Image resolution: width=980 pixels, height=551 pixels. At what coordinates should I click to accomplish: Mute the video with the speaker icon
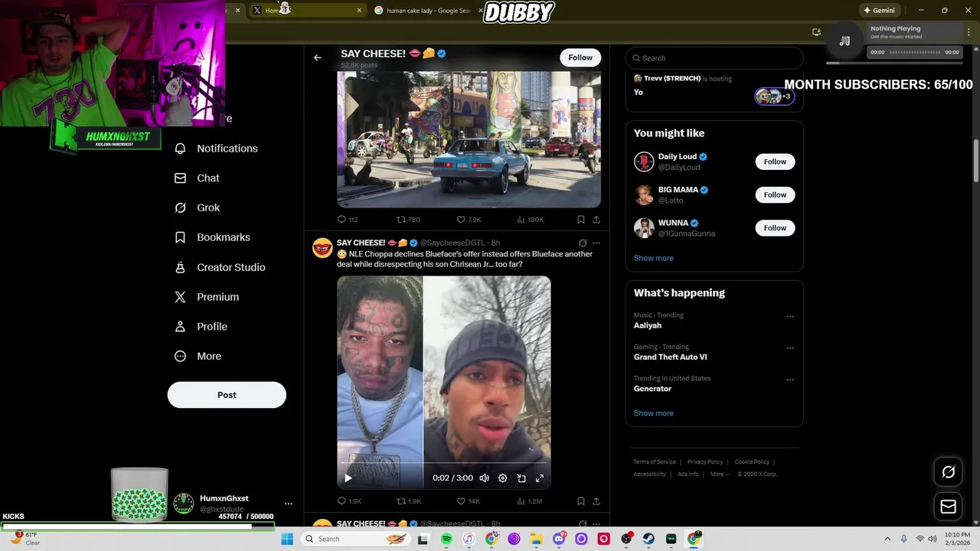484,478
